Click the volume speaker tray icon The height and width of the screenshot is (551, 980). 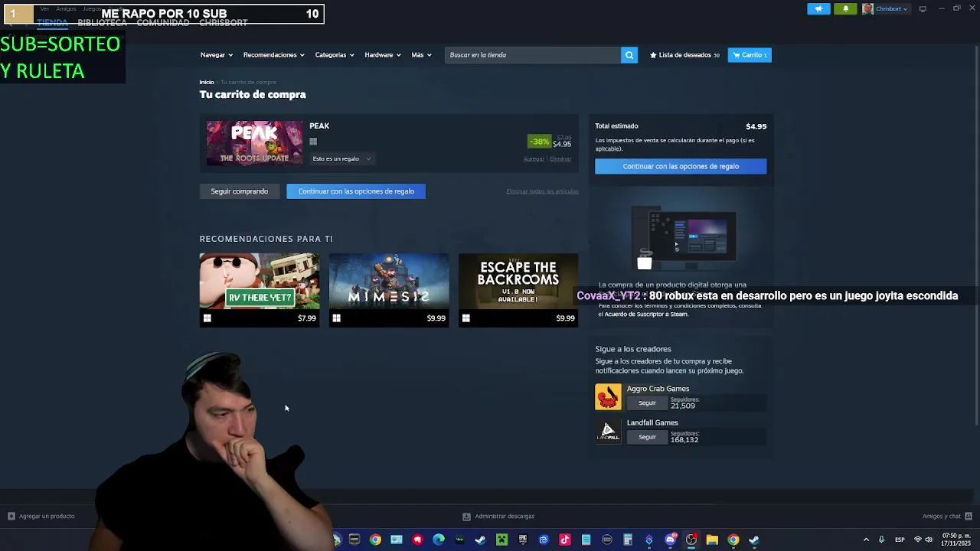click(929, 540)
